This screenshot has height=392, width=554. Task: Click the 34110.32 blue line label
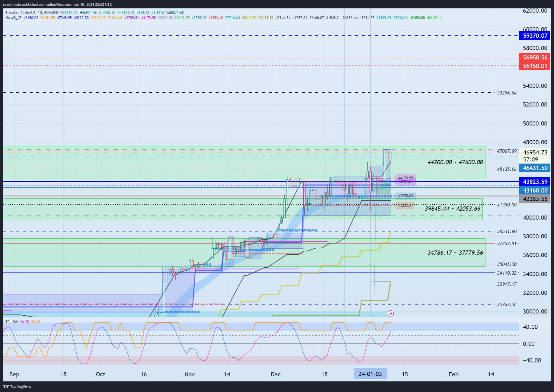(x=507, y=273)
